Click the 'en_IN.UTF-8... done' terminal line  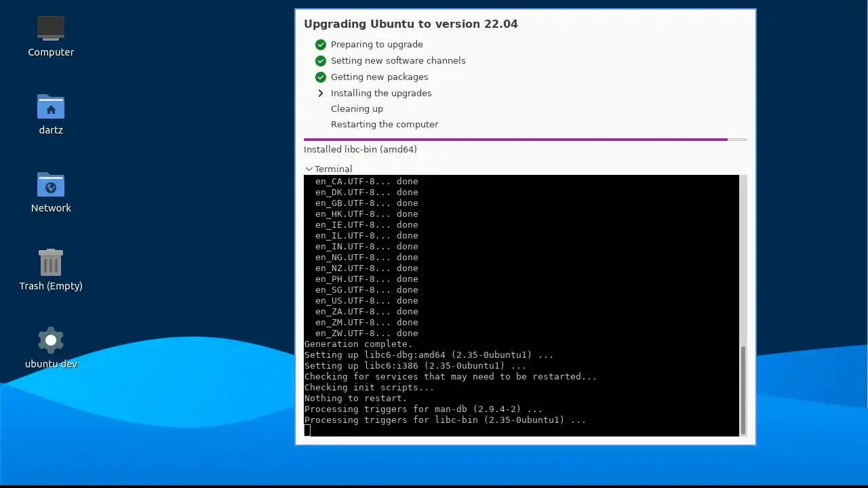367,247
